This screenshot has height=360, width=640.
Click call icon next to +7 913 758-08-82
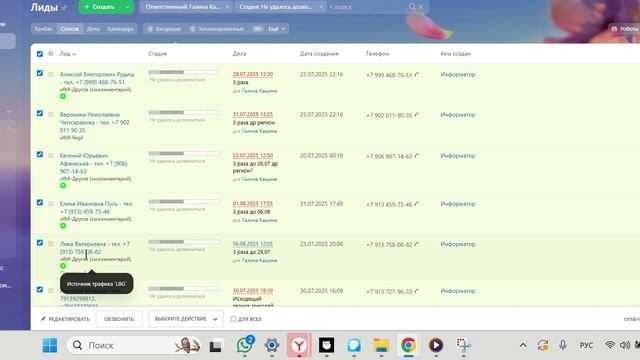click(416, 244)
